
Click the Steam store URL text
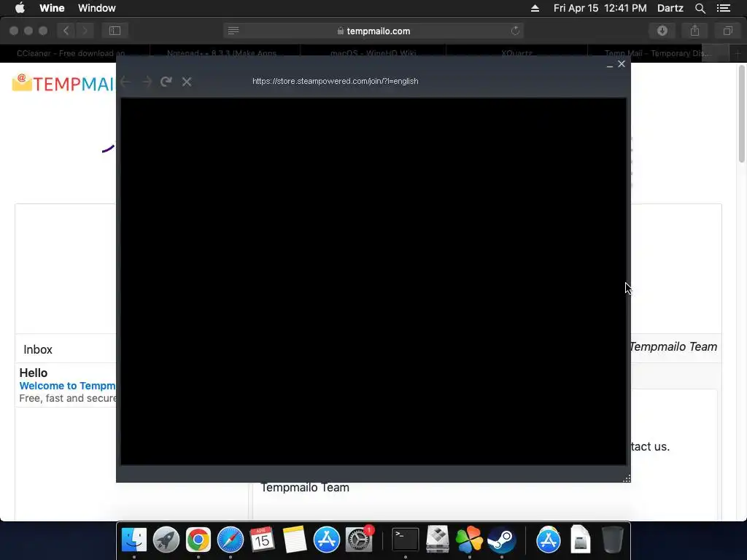point(336,81)
